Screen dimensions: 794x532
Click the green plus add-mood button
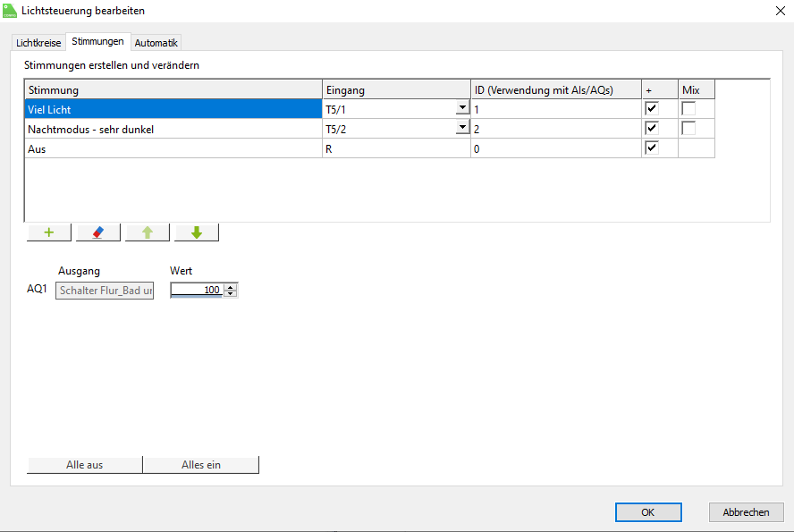pyautogui.click(x=49, y=232)
